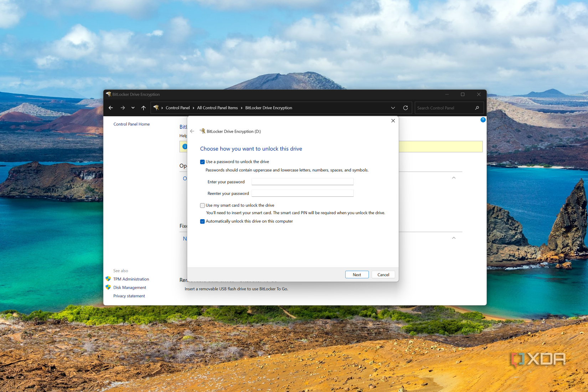Viewport: 588px width, 392px height.
Task: Click the search magnifier icon
Action: [477, 108]
